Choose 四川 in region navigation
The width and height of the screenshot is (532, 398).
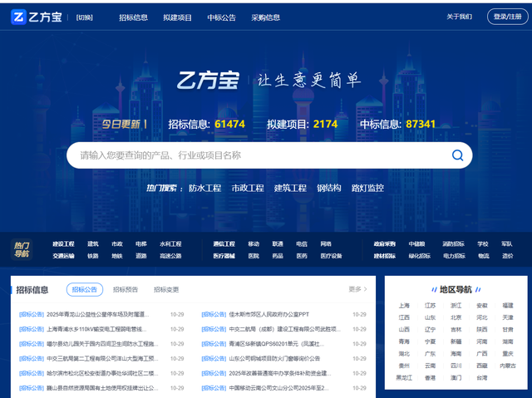point(456,366)
